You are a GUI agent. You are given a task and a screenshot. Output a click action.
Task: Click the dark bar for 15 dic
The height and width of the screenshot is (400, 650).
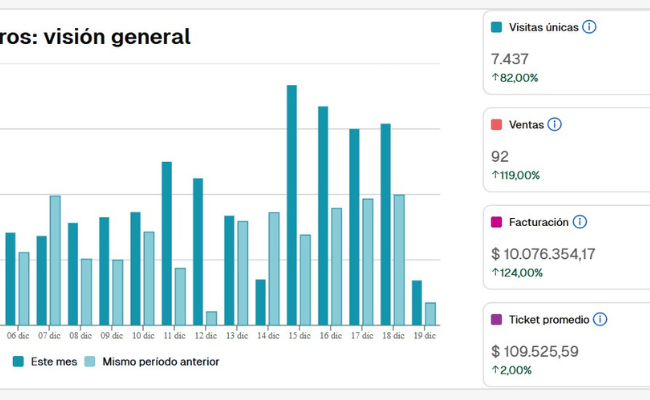click(292, 205)
